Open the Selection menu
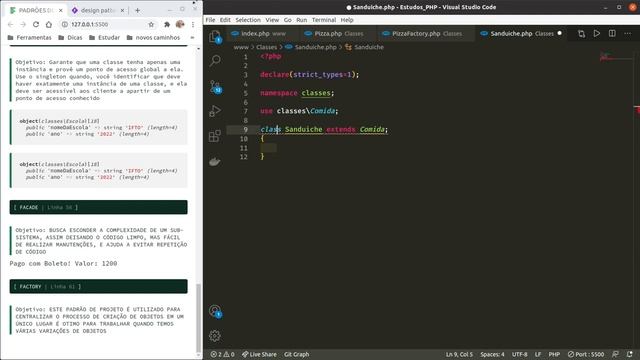Screen dimensions: 640x360 coord(248,20)
